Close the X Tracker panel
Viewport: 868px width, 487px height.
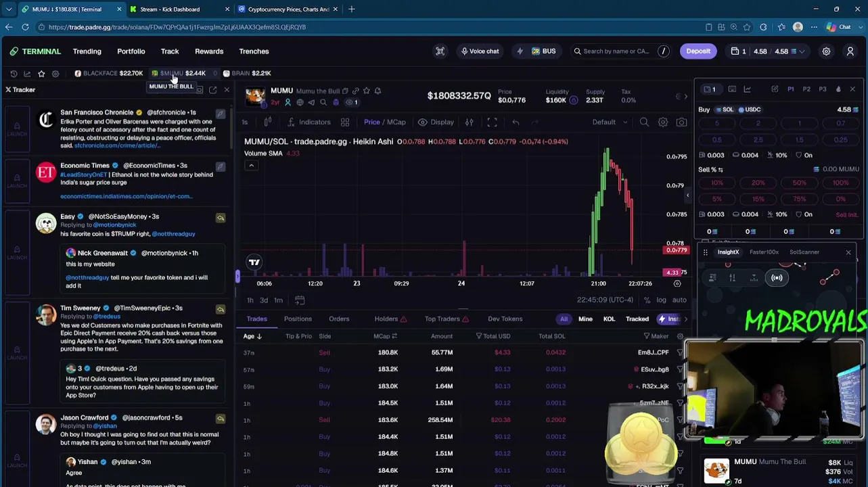coord(227,90)
